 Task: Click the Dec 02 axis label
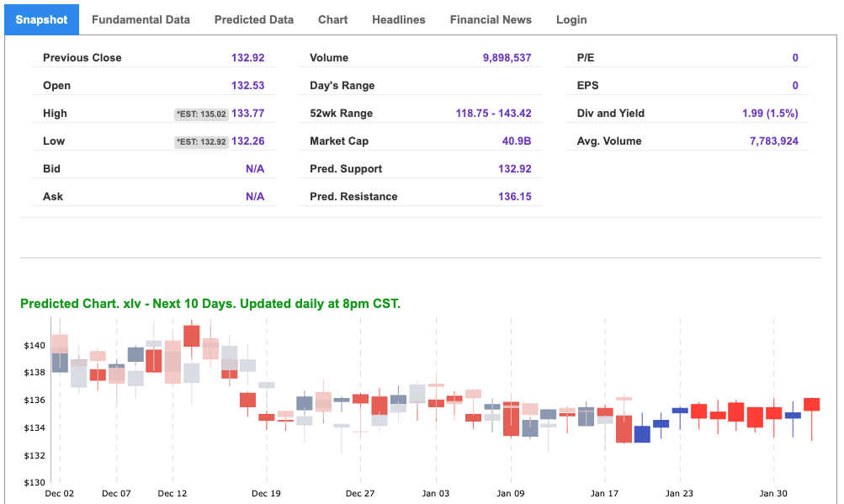(x=59, y=493)
